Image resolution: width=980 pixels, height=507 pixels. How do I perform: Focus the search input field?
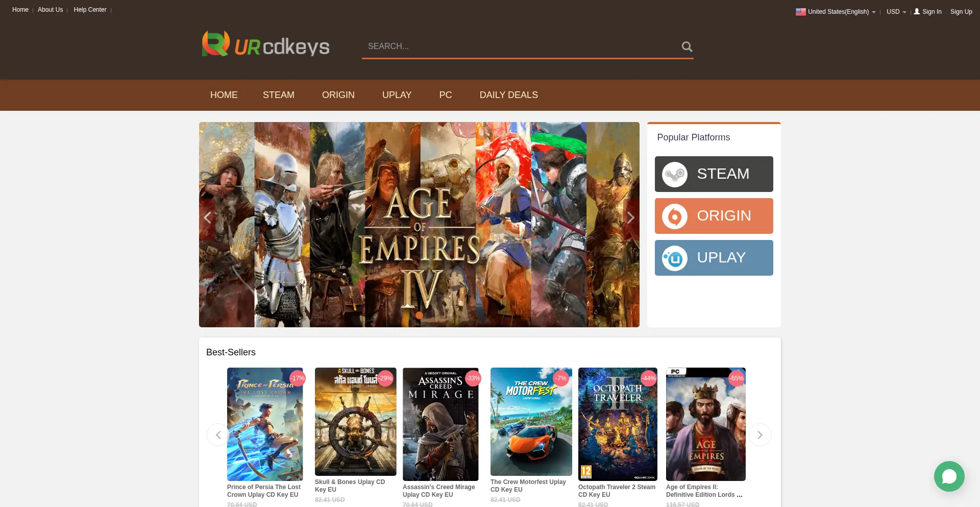pos(521,46)
